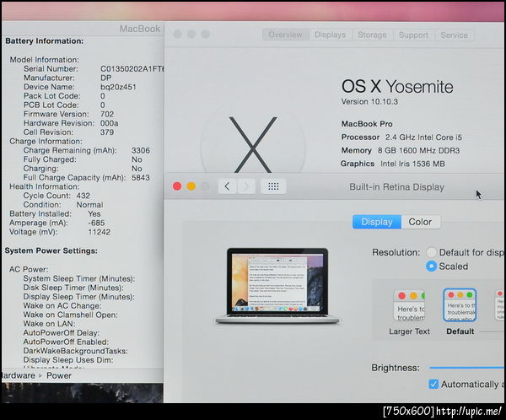The width and height of the screenshot is (506, 420).
Task: Click Wake on LAN row
Action: [49, 324]
